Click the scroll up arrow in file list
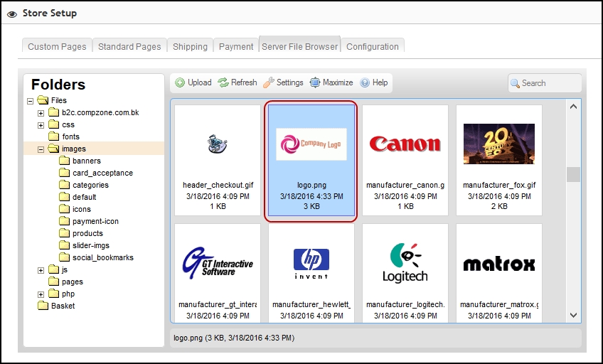603x364 pixels. click(573, 107)
